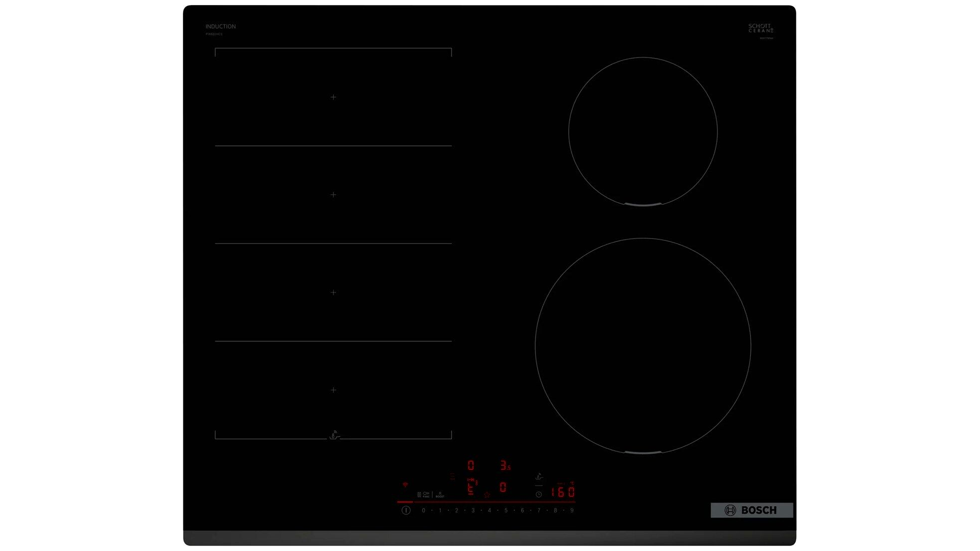Viewport: 980px width, 551px height.
Task: Activate the Boost function icon
Action: click(440, 495)
